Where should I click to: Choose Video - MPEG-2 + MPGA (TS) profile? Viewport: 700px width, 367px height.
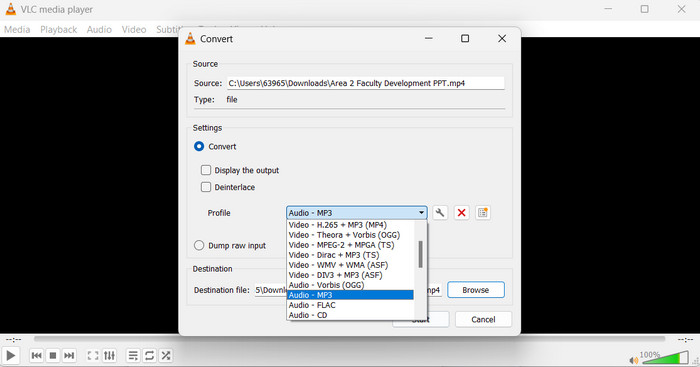tap(350, 245)
